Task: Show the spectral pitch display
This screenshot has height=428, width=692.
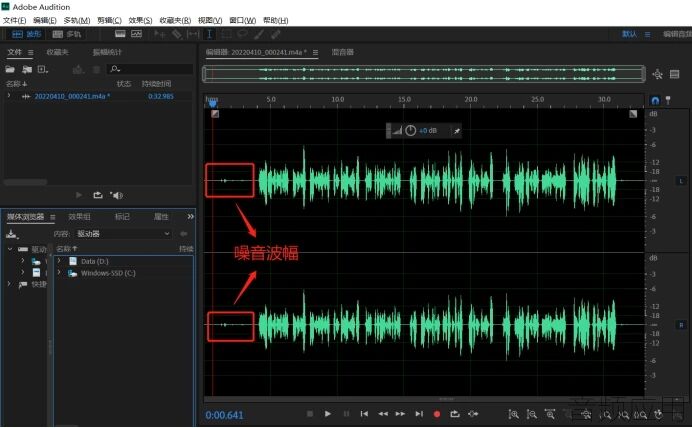Action: tap(136, 34)
